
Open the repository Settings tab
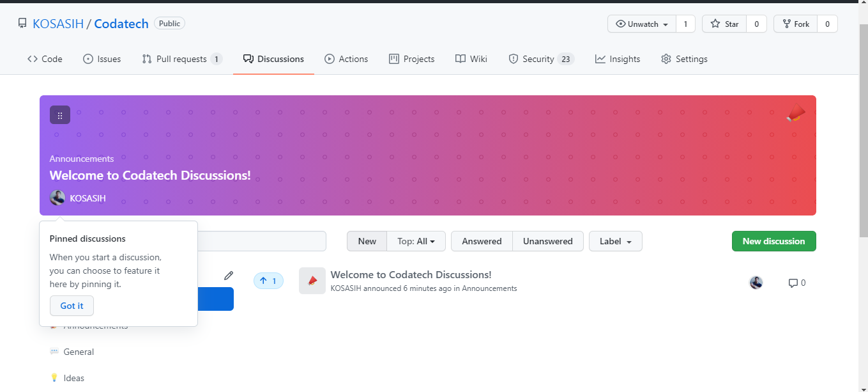click(684, 59)
